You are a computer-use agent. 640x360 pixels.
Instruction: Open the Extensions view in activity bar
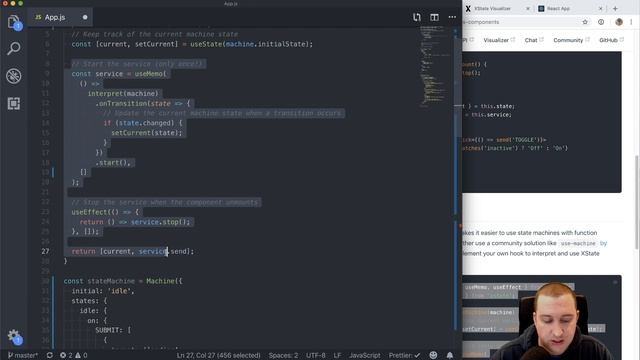click(x=14, y=103)
